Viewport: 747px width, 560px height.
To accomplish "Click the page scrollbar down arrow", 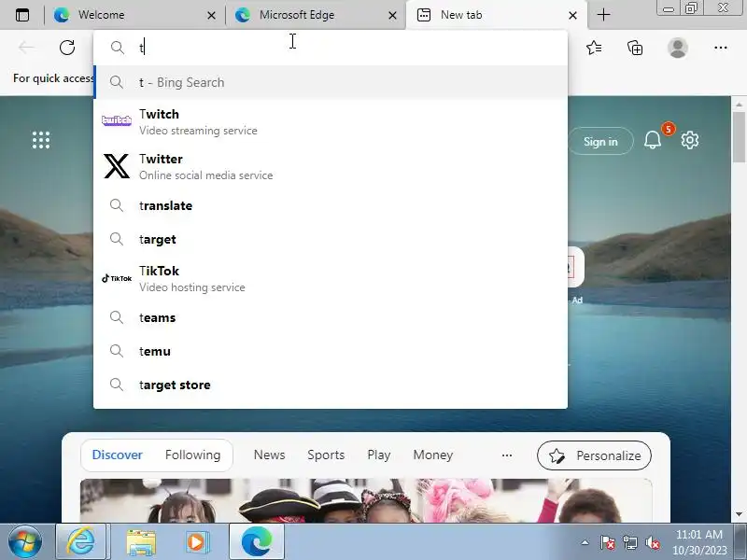I will tap(739, 514).
